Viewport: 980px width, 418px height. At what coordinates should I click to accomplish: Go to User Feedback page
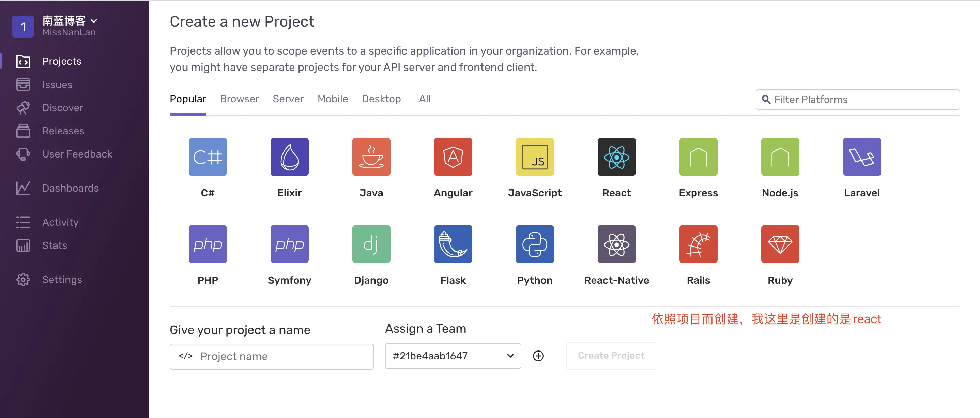[x=77, y=154]
